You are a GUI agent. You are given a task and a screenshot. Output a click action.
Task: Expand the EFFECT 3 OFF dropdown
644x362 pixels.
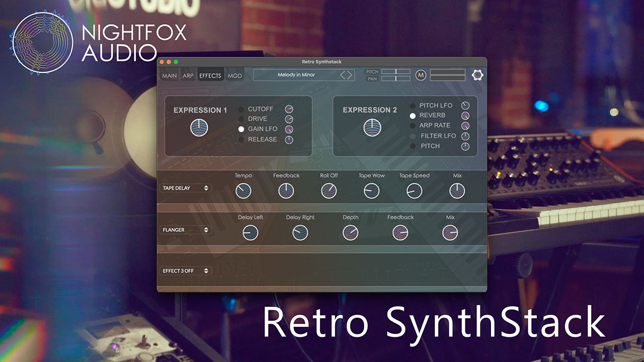click(185, 271)
